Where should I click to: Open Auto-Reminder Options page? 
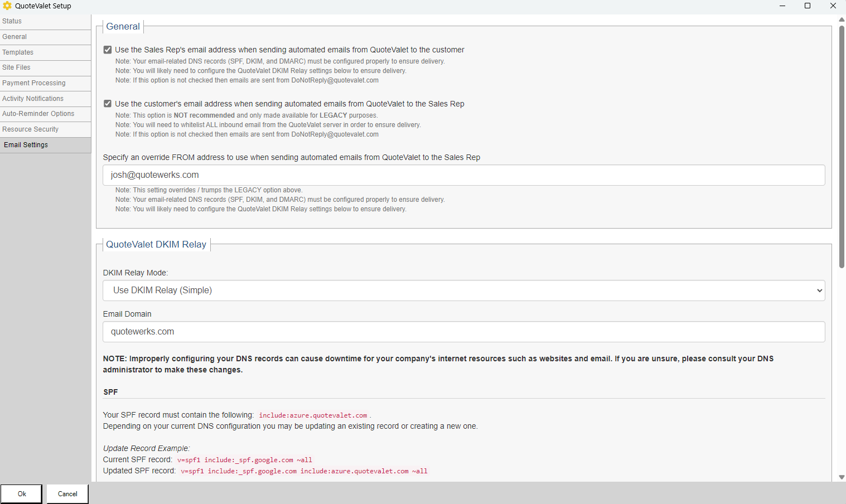45,114
